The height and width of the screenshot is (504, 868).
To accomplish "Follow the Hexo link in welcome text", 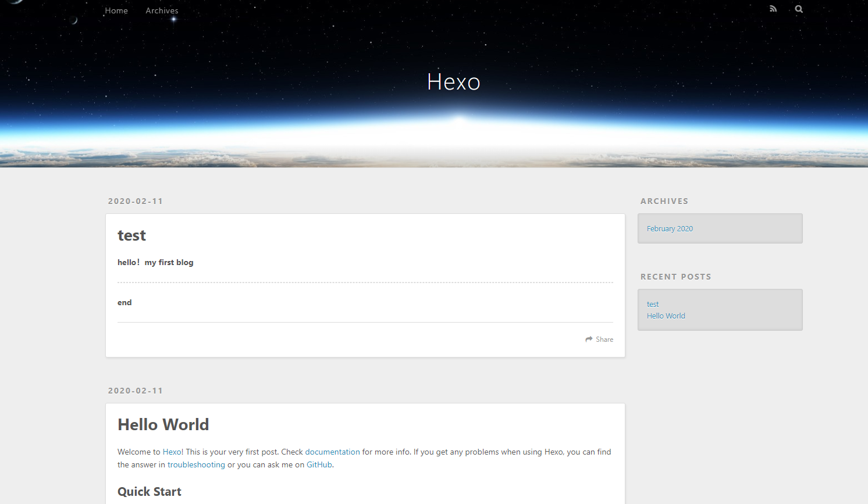I will pyautogui.click(x=172, y=452).
